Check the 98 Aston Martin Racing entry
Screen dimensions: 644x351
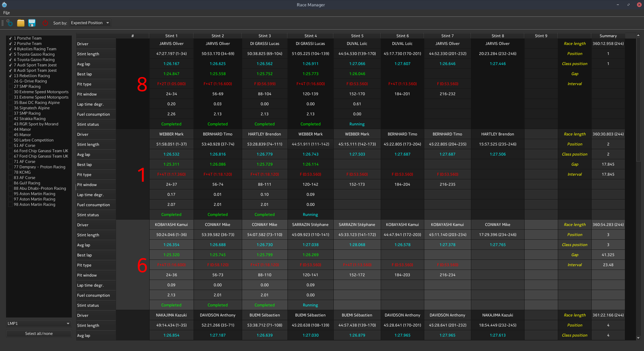tap(10, 204)
